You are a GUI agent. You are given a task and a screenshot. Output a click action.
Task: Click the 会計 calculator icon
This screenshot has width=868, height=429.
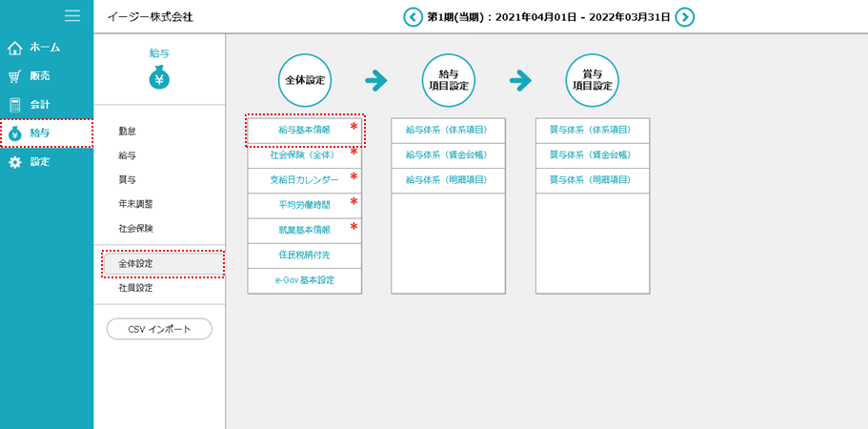14,105
